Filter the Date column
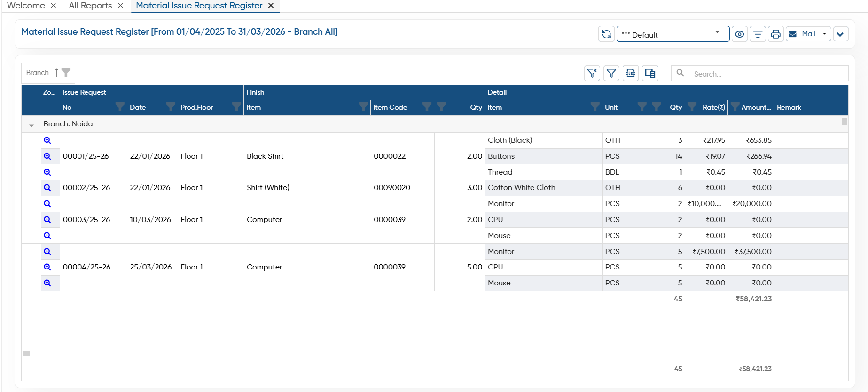Screen dimensions: 868x392 [171, 107]
